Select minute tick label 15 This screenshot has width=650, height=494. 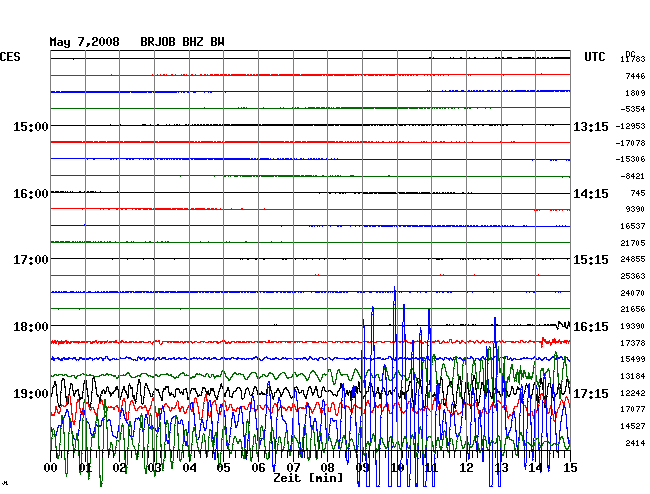click(x=570, y=468)
